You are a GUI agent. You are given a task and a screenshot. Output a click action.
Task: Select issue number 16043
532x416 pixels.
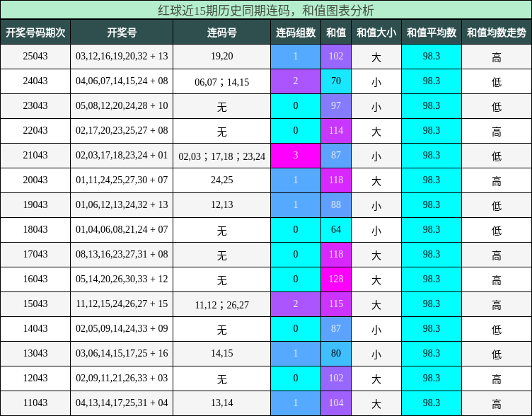(35, 279)
